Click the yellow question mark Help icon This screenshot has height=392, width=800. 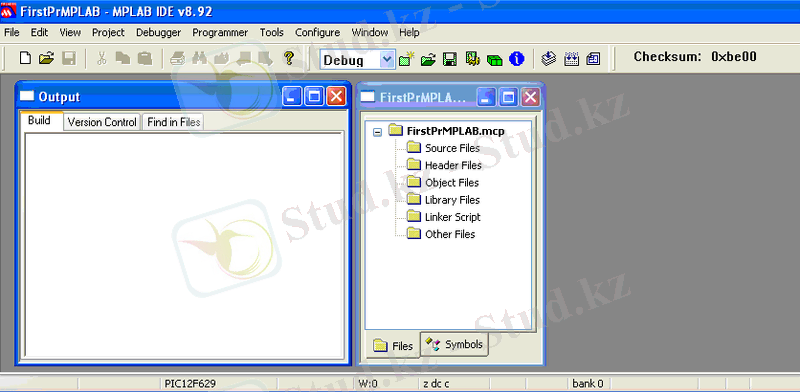[x=289, y=58]
